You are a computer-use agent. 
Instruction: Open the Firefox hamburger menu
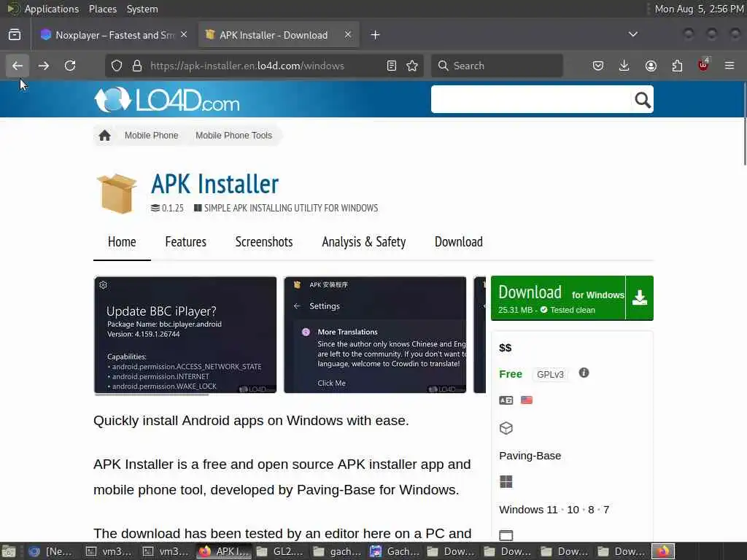tap(729, 66)
